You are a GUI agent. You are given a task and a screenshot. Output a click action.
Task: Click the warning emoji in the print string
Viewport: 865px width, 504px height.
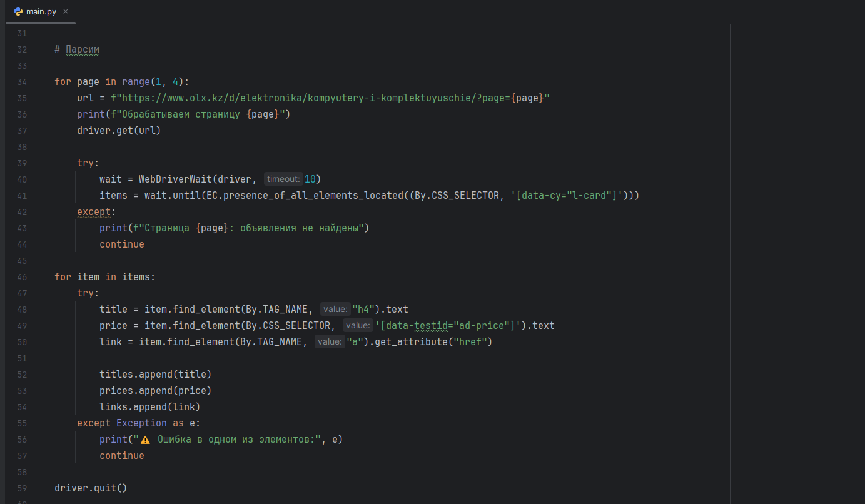point(145,440)
